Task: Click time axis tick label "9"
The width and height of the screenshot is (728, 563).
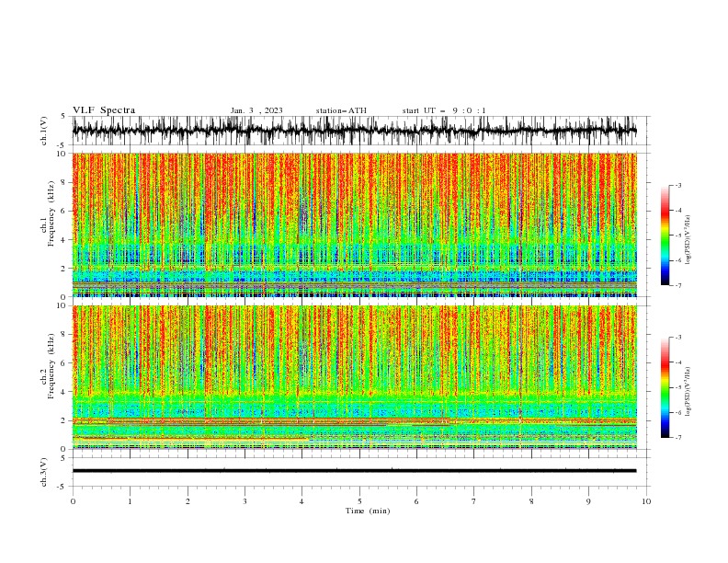Action: [x=588, y=501]
